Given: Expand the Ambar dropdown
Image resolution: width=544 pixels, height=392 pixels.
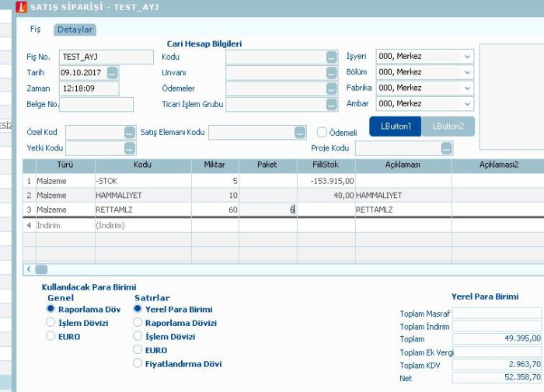Looking at the screenshot, I should 467,104.
